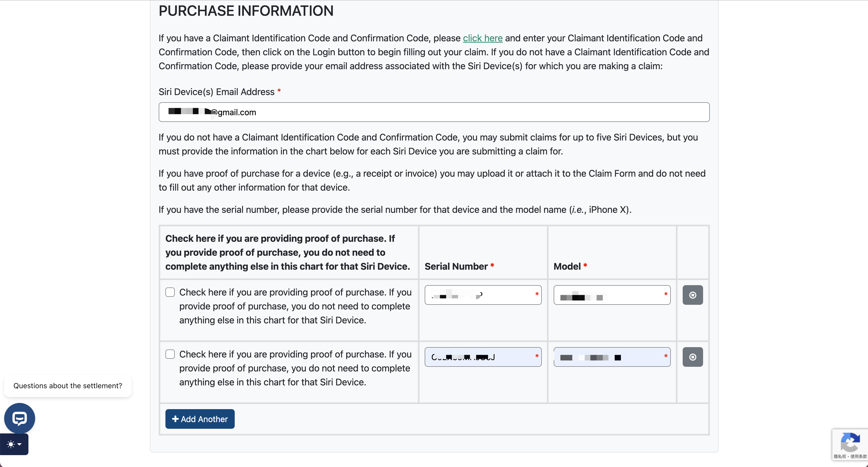Click the second row's proof of purchase label text
868x467 pixels.
(x=295, y=368)
